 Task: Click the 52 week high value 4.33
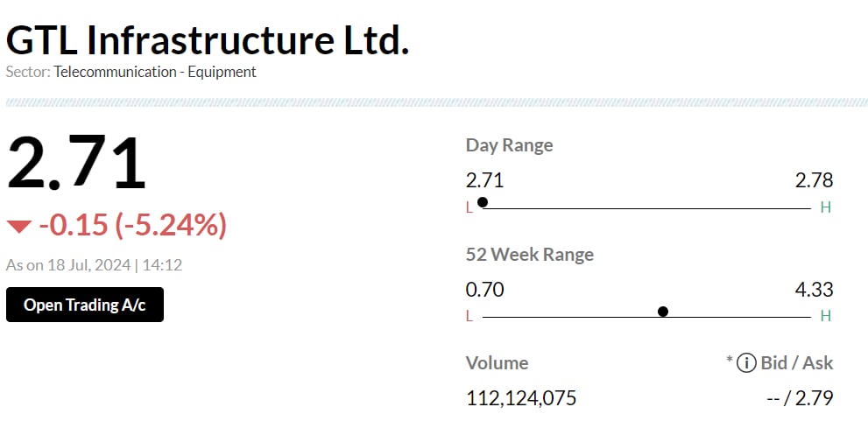coord(814,290)
